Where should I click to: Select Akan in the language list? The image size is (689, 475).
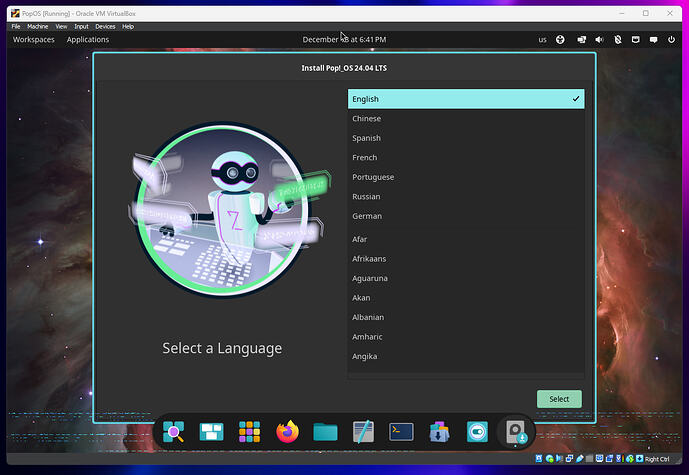[x=466, y=298]
